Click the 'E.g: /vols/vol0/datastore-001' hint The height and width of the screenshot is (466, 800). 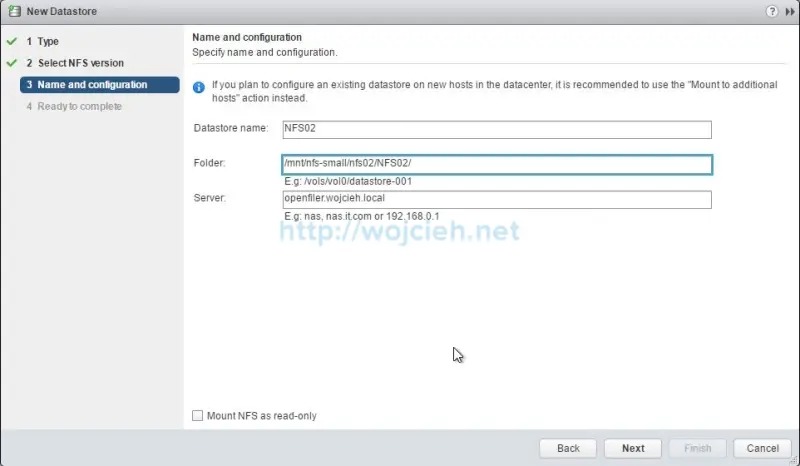tap(348, 181)
